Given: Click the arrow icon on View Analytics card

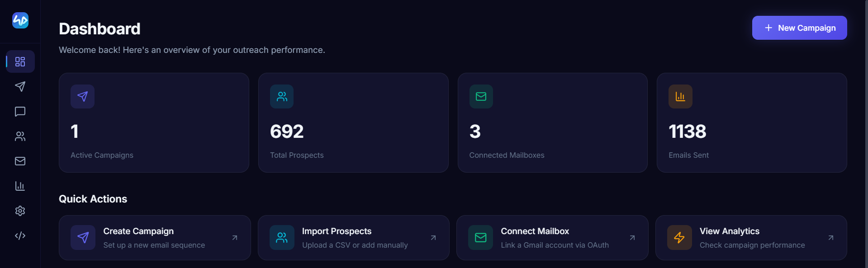Looking at the screenshot, I should (x=831, y=238).
